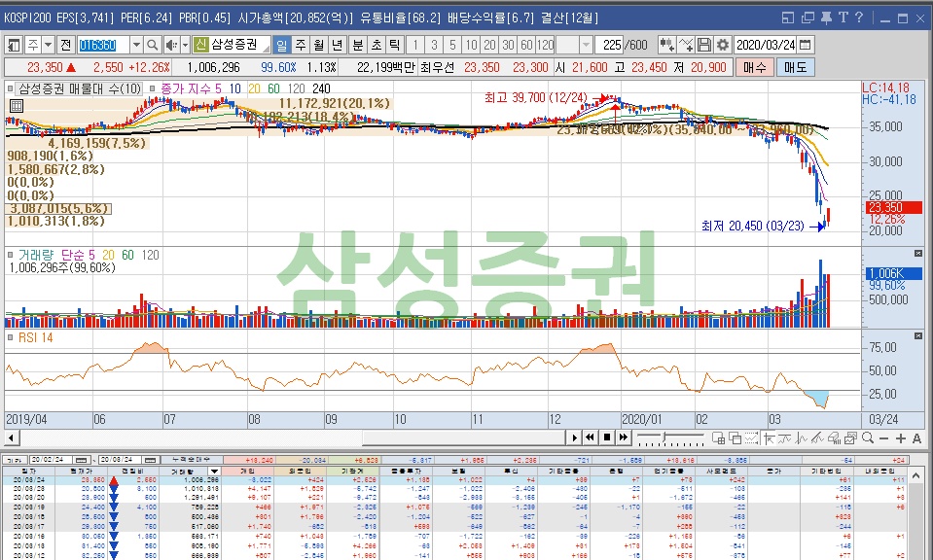Click the rewind button below chart
The image size is (933, 560).
[x=590, y=437]
